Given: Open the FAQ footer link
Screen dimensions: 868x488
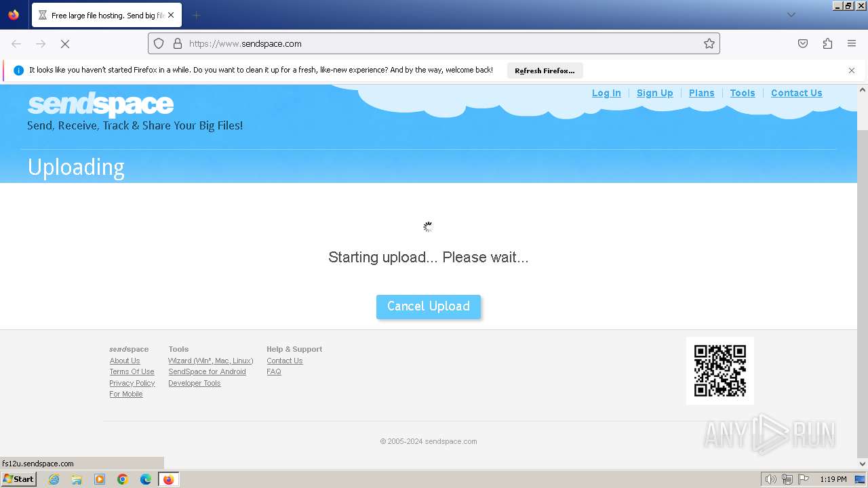Looking at the screenshot, I should pyautogui.click(x=274, y=371).
